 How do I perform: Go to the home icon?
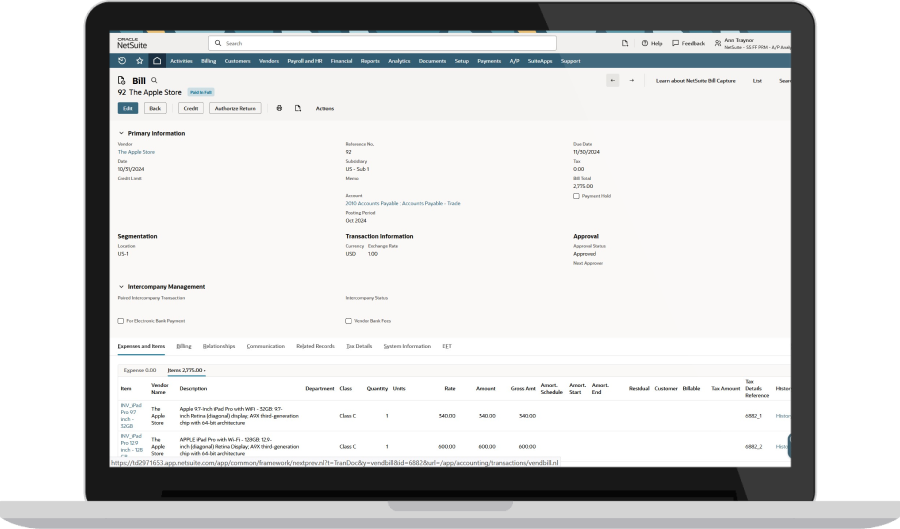pyautogui.click(x=157, y=61)
